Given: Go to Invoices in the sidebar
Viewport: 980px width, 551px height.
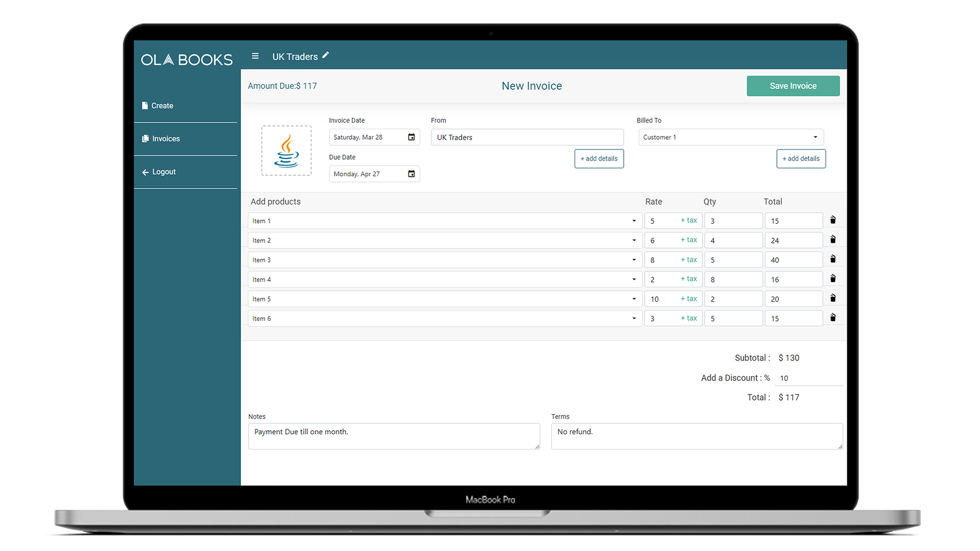Looking at the screenshot, I should pyautogui.click(x=165, y=139).
